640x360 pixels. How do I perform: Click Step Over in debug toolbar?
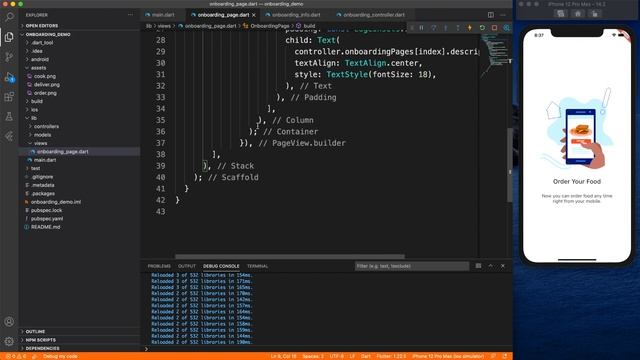click(x=433, y=28)
